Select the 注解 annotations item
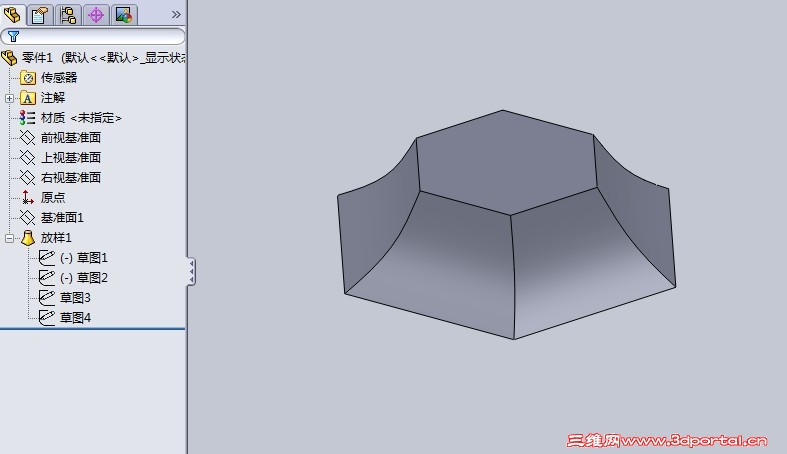Viewport: 787px width, 454px height. click(x=53, y=98)
